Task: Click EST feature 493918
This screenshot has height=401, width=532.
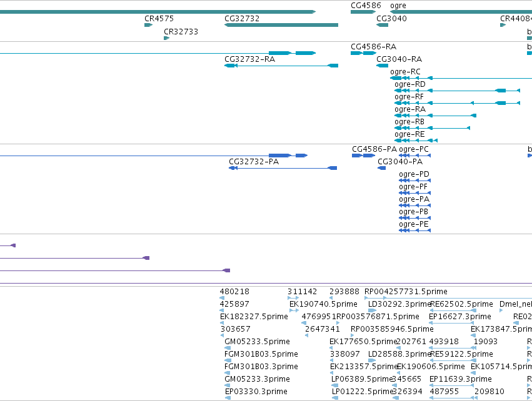Action: (x=444, y=341)
